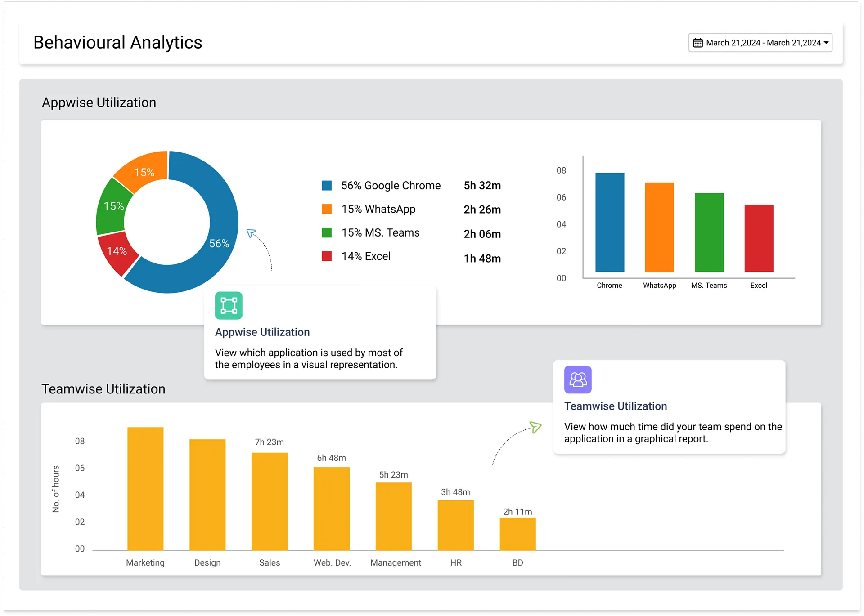
Task: Click the '5h 32m' duration value
Action: pyautogui.click(x=482, y=185)
